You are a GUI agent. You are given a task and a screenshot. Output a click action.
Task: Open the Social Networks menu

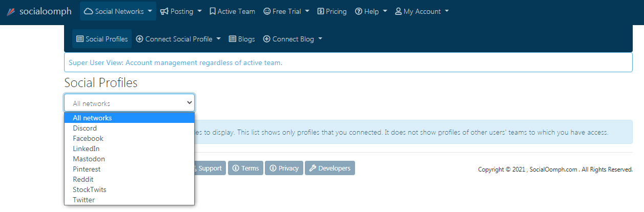coord(118,11)
